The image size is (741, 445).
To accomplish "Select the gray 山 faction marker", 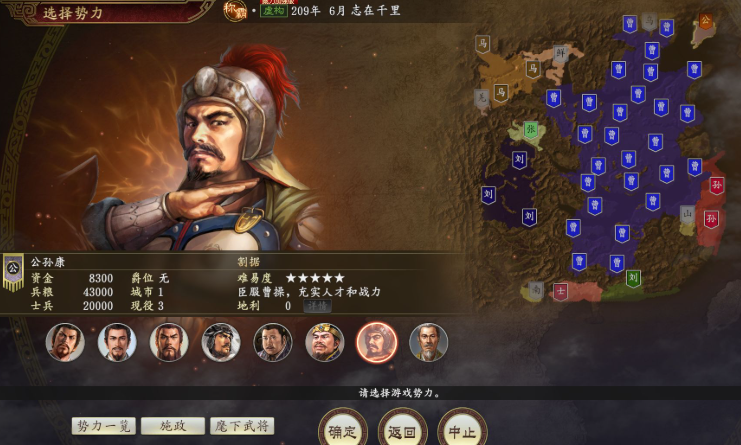I will click(x=687, y=214).
